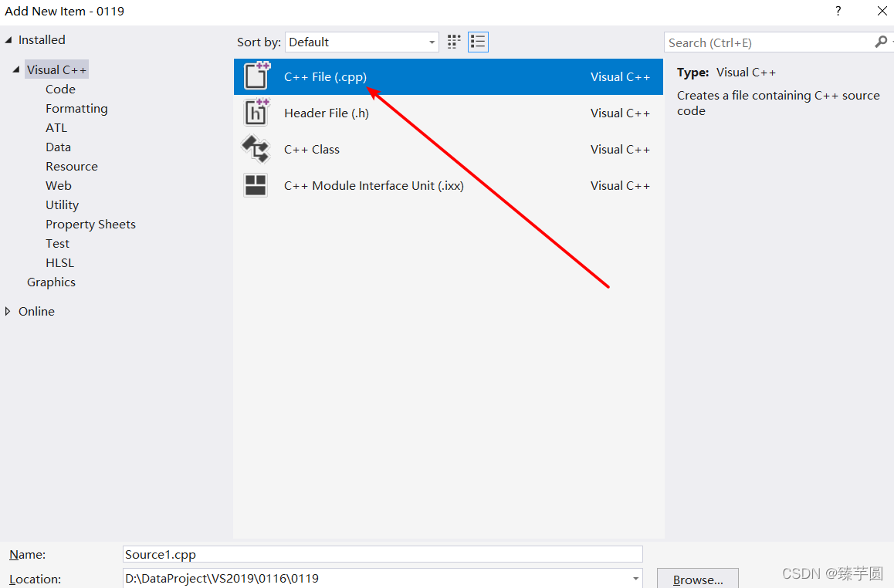The image size is (894, 588).
Task: Open the Sort by dropdown
Action: pos(432,42)
